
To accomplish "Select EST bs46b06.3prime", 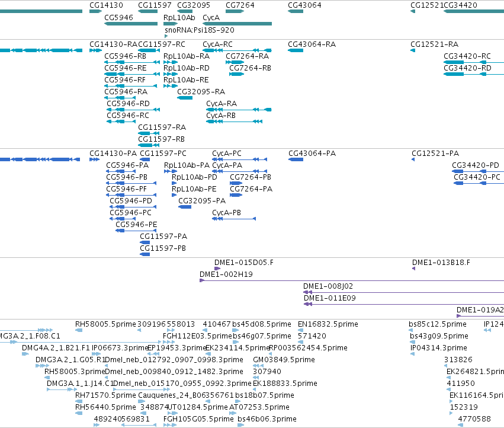I will point(267,419).
